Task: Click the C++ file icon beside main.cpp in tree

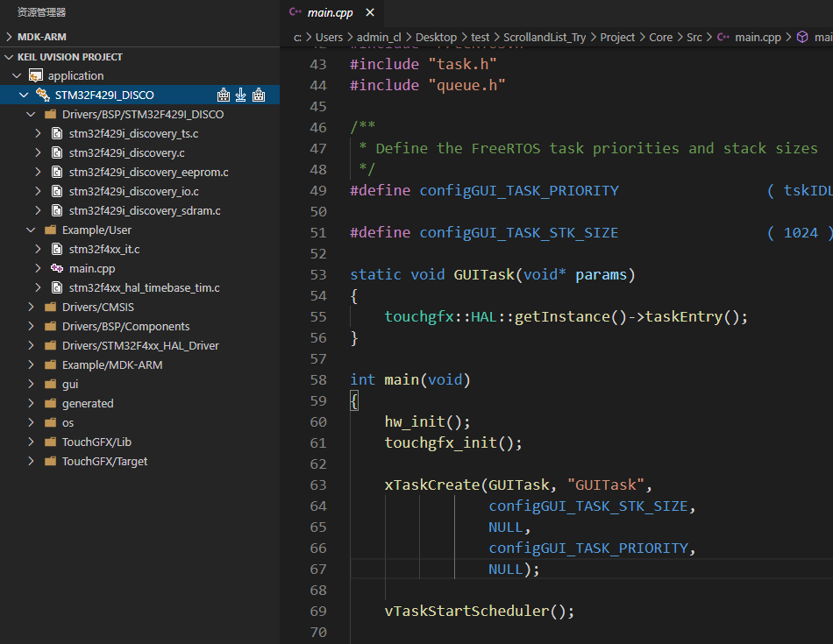Action: click(x=57, y=268)
